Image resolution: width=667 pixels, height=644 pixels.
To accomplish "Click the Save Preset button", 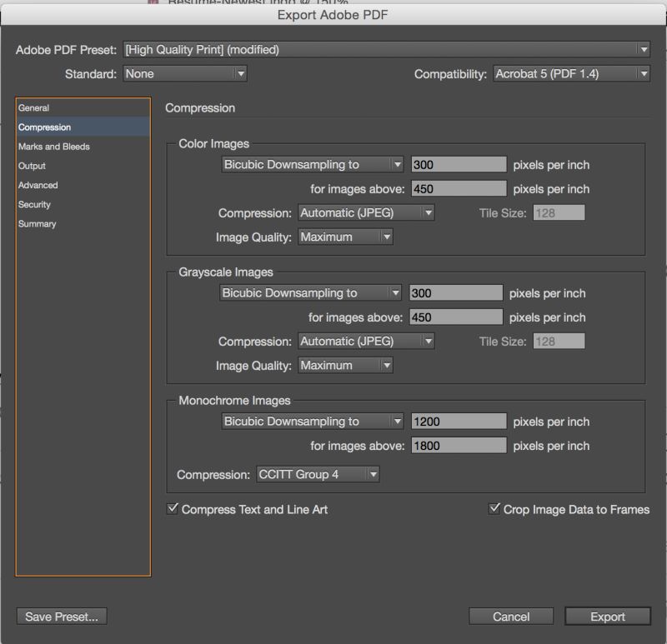I will tap(62, 617).
